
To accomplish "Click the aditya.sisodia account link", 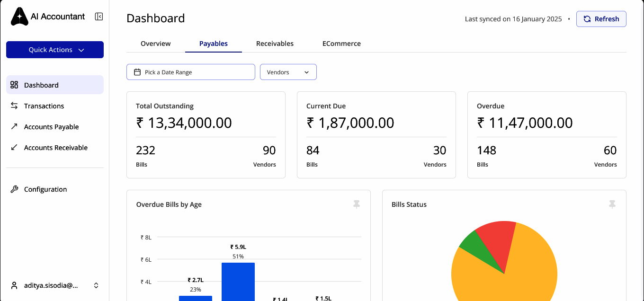I will coord(51,285).
